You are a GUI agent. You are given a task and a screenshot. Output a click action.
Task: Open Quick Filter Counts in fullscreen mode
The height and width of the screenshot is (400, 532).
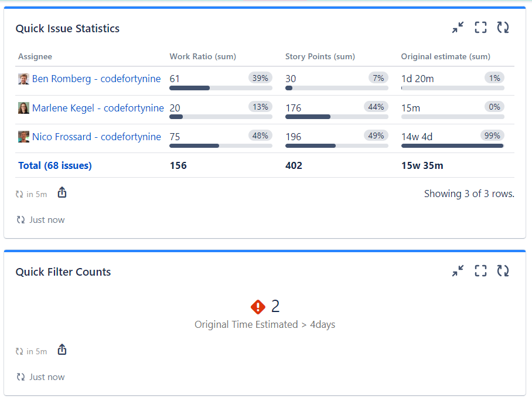coord(480,270)
